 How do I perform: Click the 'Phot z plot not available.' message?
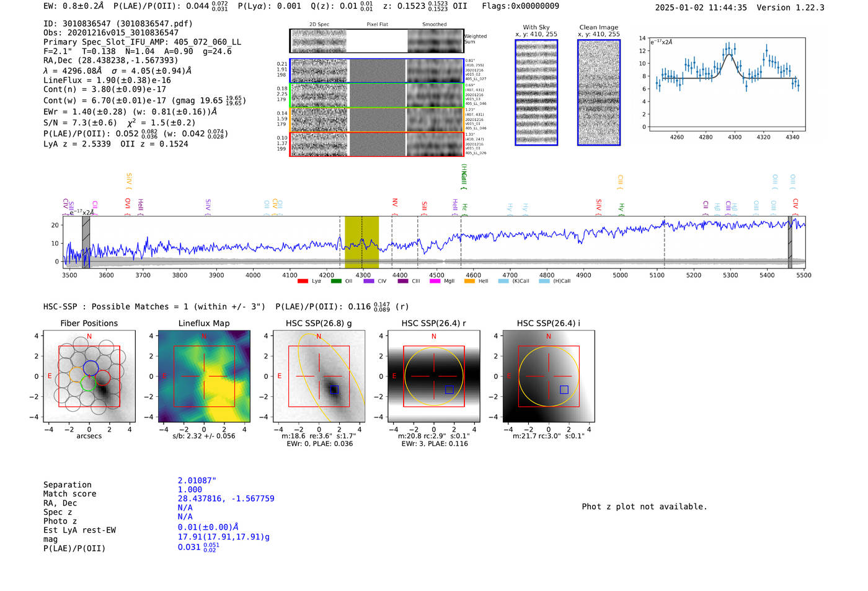pyautogui.click(x=644, y=507)
